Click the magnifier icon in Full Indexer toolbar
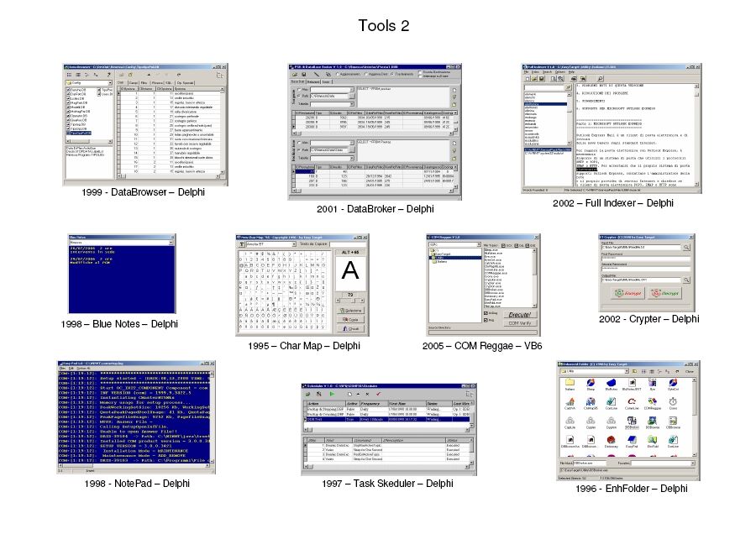Screen dimensions: 756x534 [601, 79]
